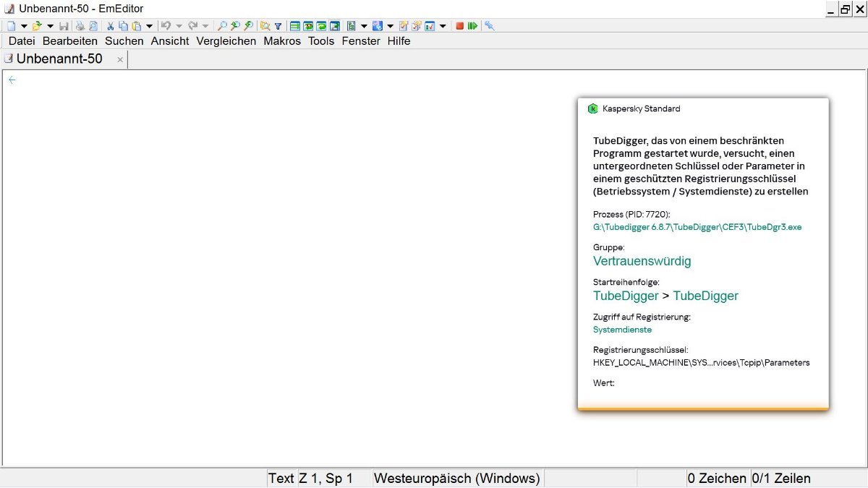The image size is (868, 488).
Task: Click first TubeDigger in Startreihenfolge
Action: pos(626,296)
